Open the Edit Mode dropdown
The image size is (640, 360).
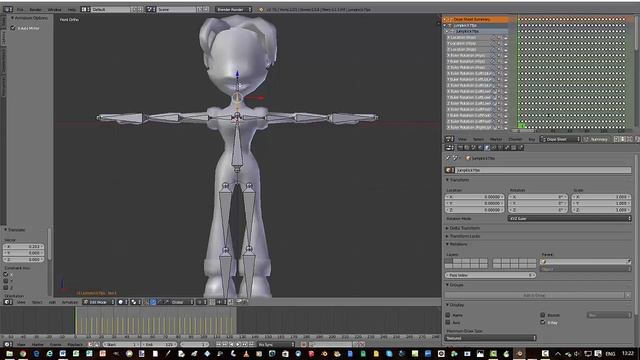pyautogui.click(x=98, y=302)
